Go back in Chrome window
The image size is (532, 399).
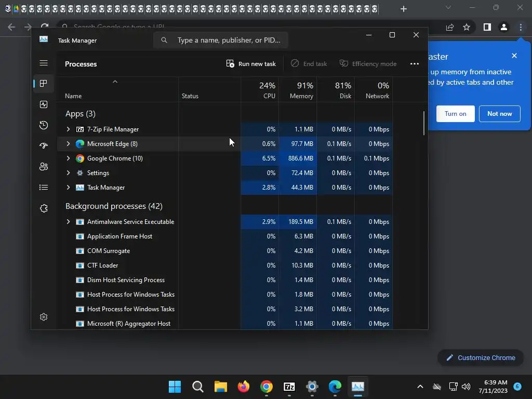point(11,27)
